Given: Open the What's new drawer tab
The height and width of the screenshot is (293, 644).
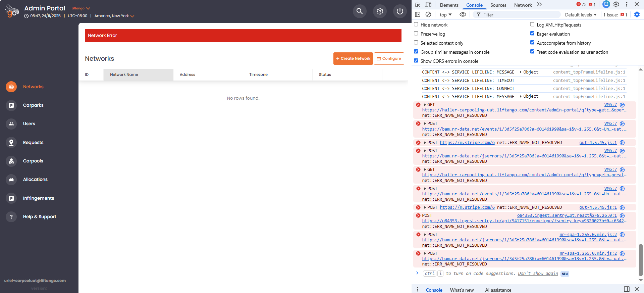Looking at the screenshot, I should point(462,290).
